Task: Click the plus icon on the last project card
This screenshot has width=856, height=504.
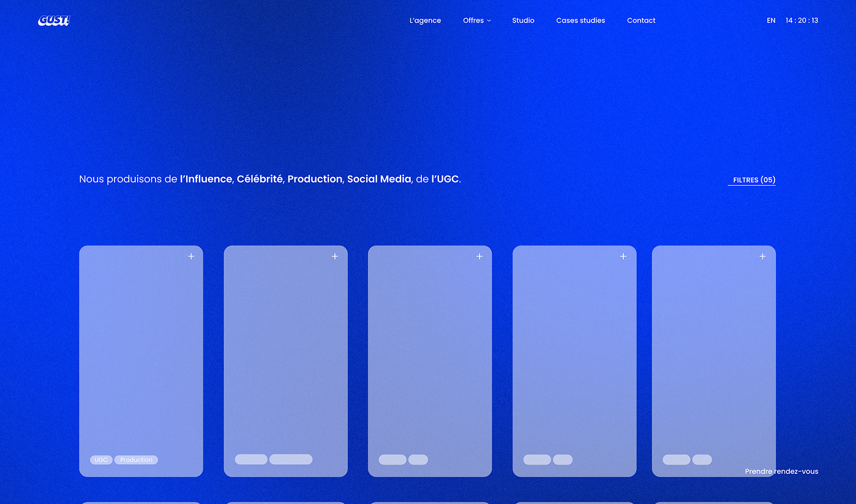Action: click(762, 257)
